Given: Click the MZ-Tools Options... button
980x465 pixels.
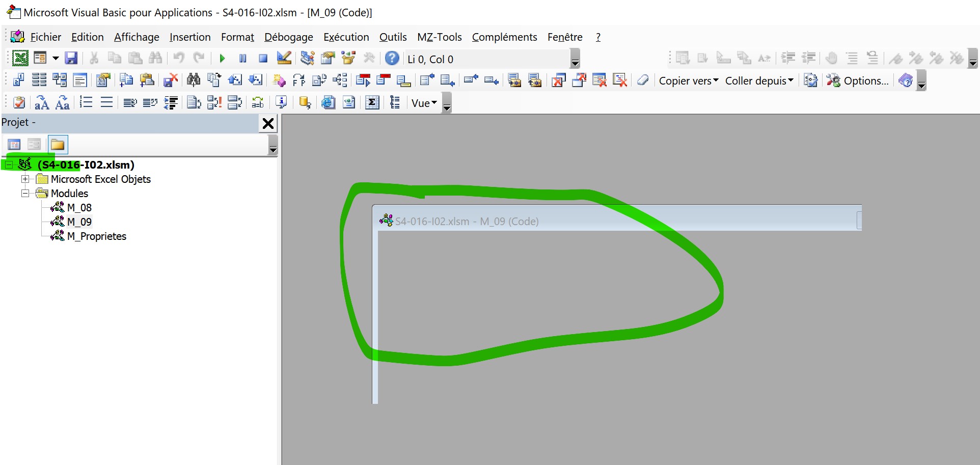Looking at the screenshot, I should pos(857,80).
